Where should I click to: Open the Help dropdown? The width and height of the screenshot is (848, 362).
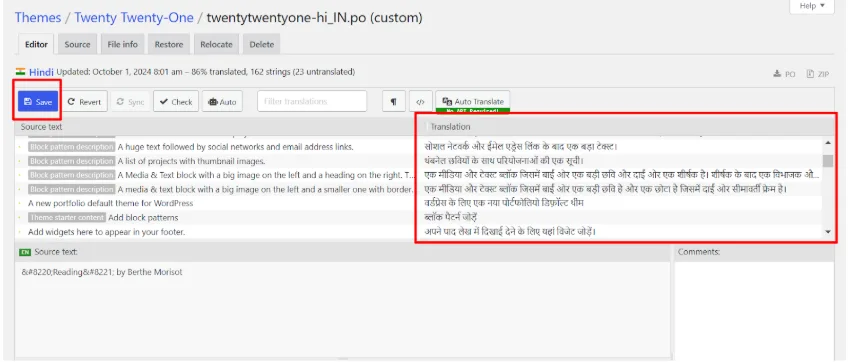point(812,6)
